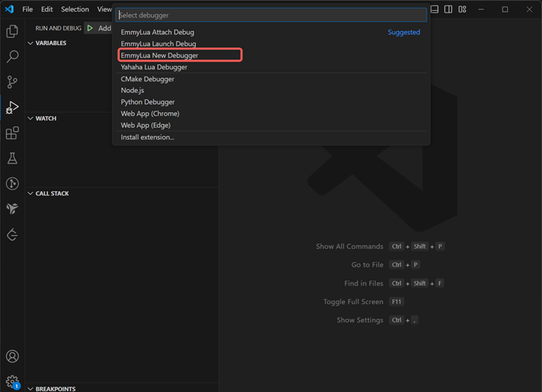Pick Python Debugger from list

[271, 102]
